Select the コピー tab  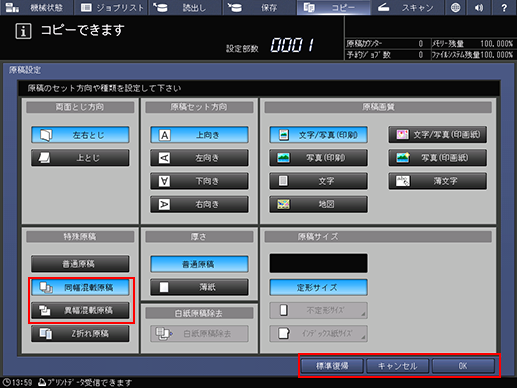tap(334, 7)
